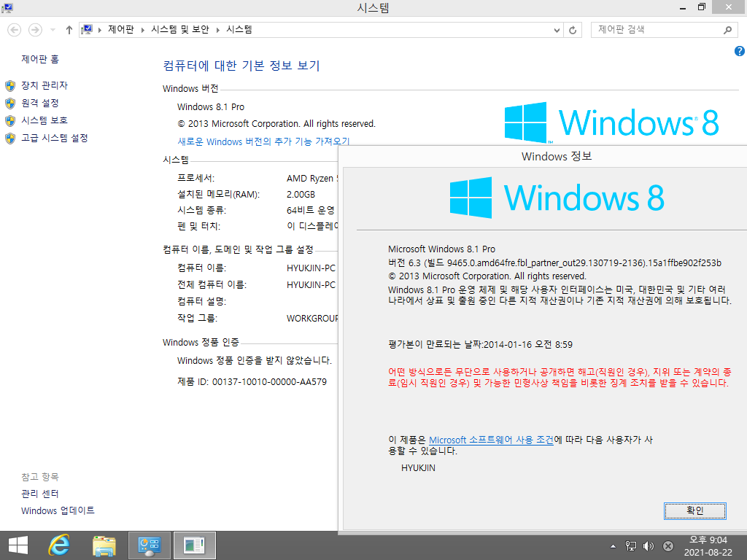Click the AMD Ryzen processor value
Screen dimensions: 747x560
312,179
